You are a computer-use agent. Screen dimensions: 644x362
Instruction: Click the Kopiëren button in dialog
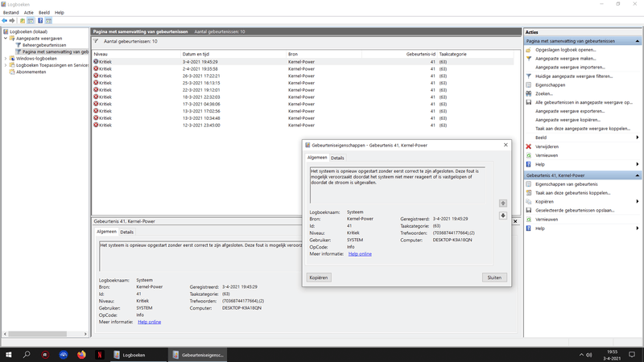(319, 278)
